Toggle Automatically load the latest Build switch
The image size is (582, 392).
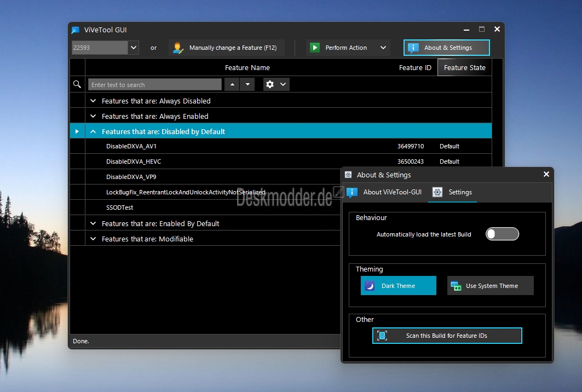[x=502, y=234]
